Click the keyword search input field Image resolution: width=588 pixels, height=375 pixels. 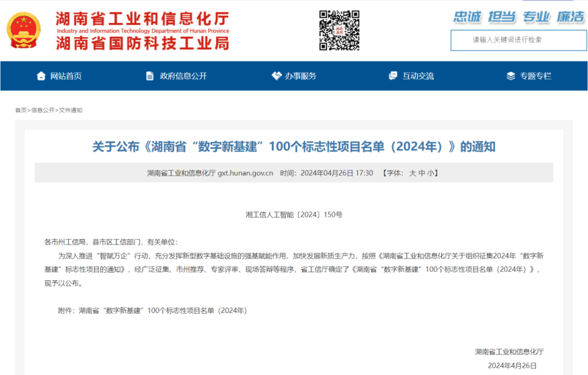tap(518, 40)
